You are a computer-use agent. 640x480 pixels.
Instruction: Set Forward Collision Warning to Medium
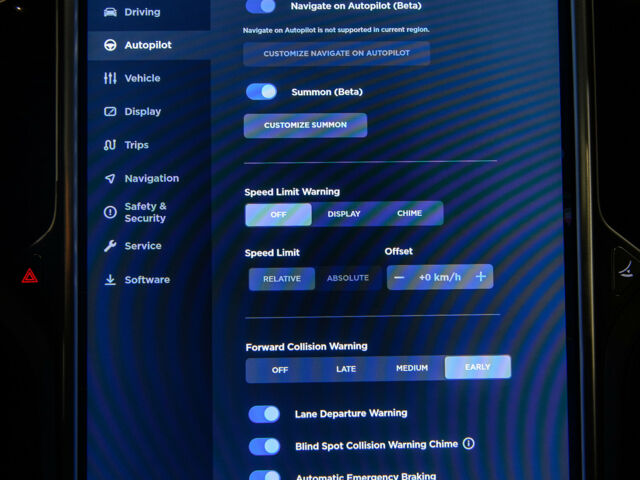pos(412,368)
